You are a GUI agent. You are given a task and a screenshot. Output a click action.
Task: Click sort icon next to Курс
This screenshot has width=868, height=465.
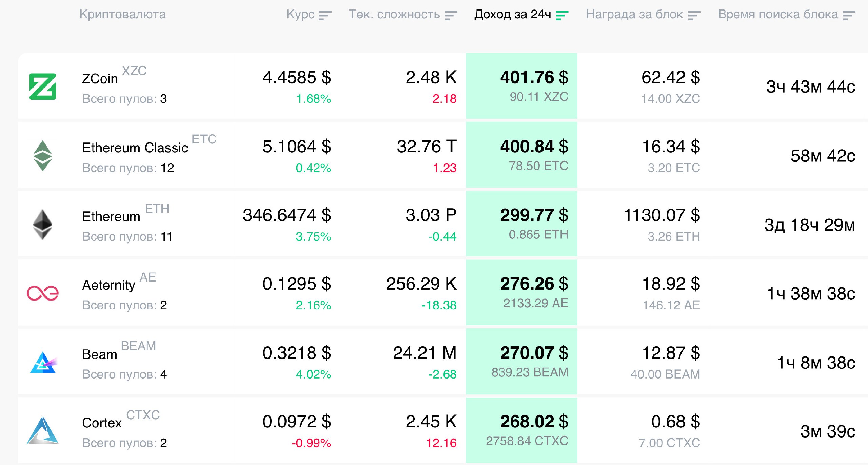[x=325, y=15]
